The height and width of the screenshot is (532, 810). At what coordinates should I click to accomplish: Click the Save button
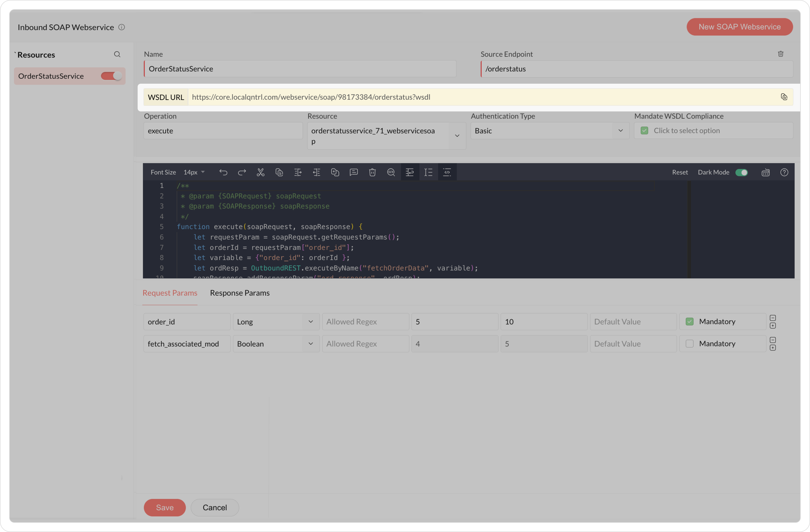click(x=165, y=508)
